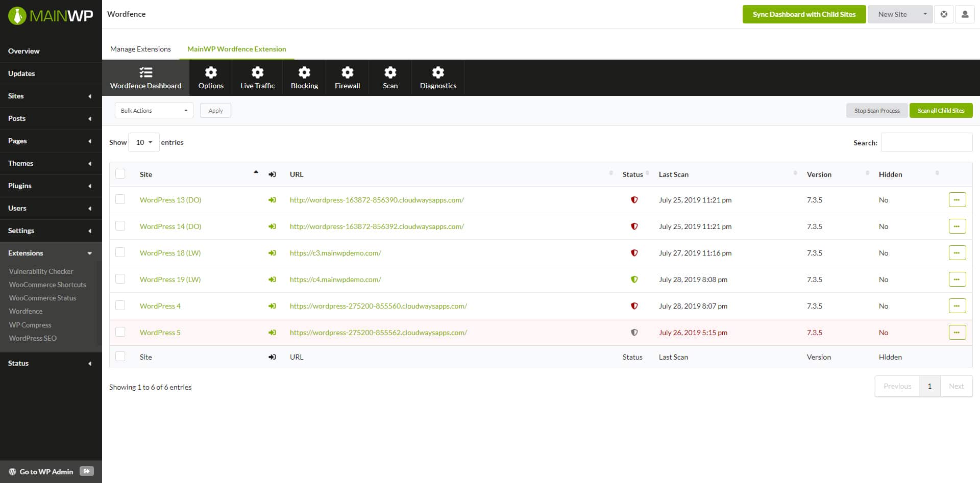Click the Search input field
This screenshot has width=980, height=483.
point(926,142)
